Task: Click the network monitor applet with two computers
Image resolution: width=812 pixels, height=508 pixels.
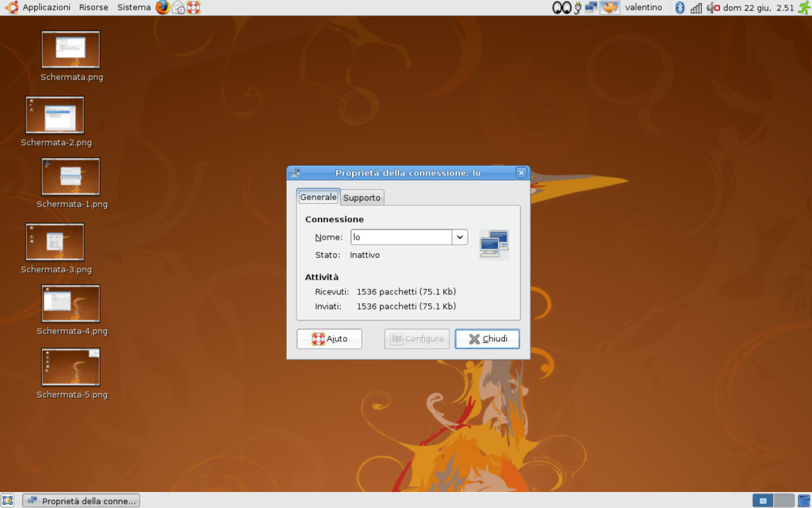Action: 592,8
